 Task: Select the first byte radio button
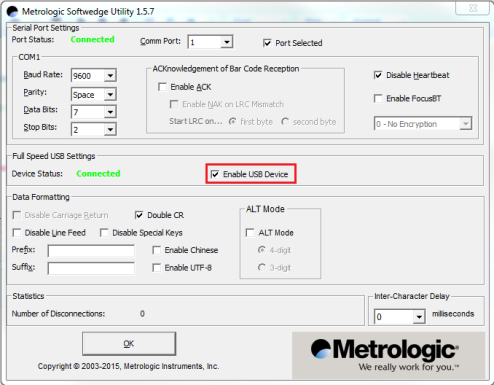pyautogui.click(x=232, y=122)
